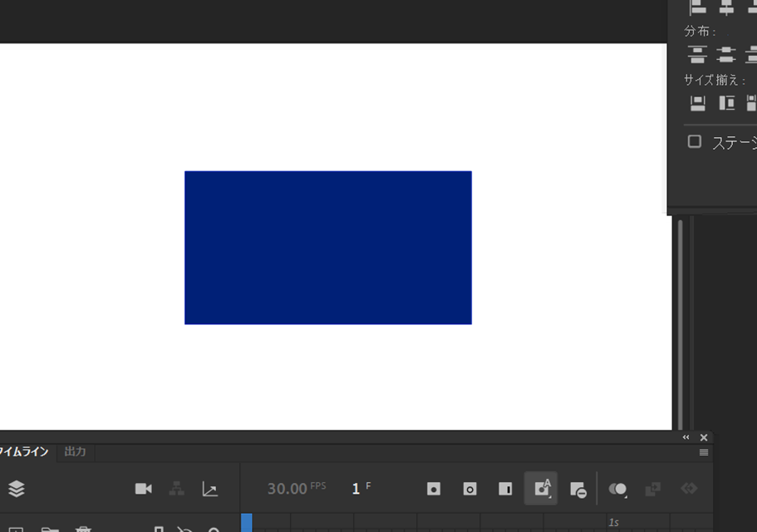Click the view layers stack icon
Image resolution: width=757 pixels, height=532 pixels.
click(x=17, y=489)
